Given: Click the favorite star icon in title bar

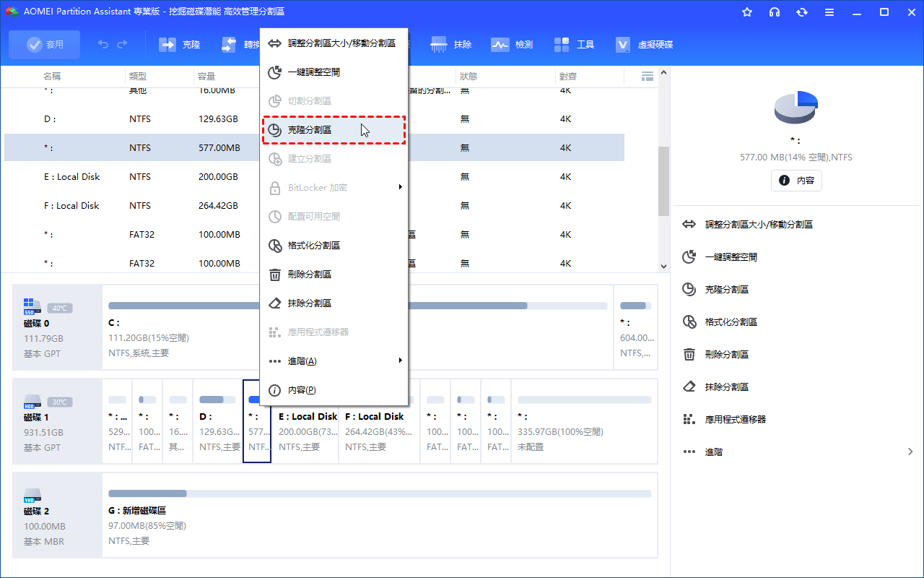Looking at the screenshot, I should [747, 12].
